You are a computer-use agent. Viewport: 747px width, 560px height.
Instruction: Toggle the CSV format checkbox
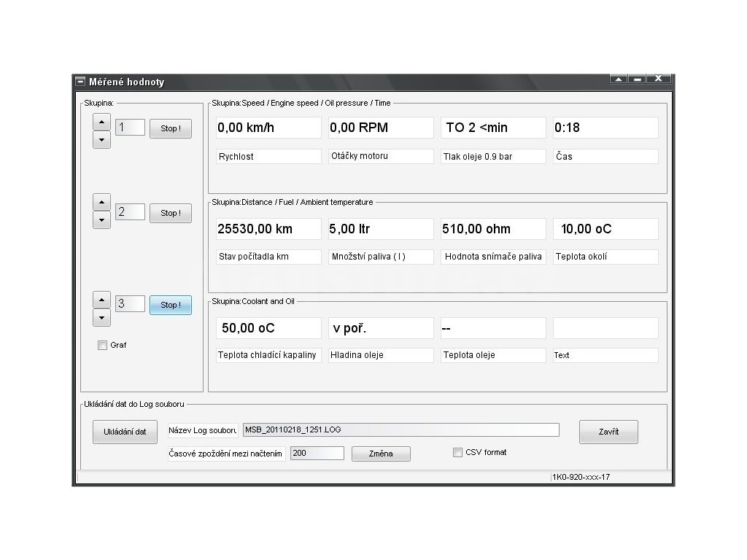(x=458, y=453)
